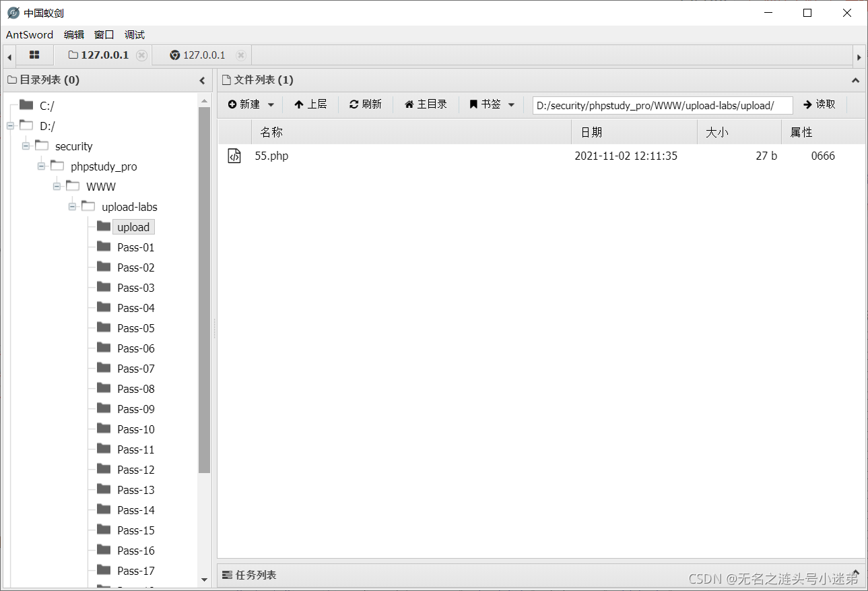Click the Pass-05 folder icon
The image size is (868, 591).
coord(104,328)
